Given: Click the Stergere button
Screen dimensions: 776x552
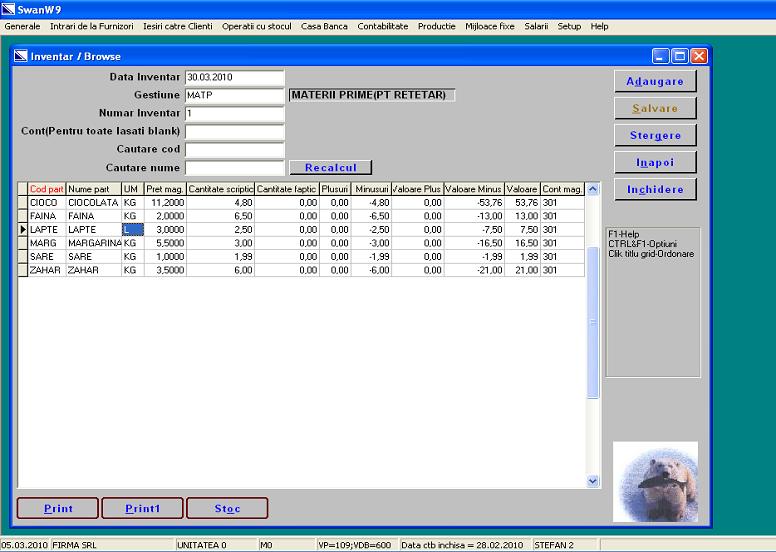Looking at the screenshot, I should click(x=655, y=135).
